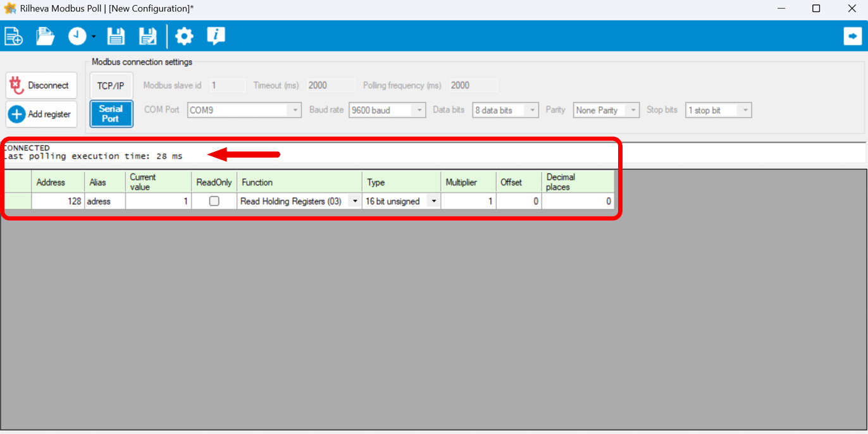The height and width of the screenshot is (434, 868).
Task: Switch connection mode to TCP/IP
Action: (x=111, y=85)
